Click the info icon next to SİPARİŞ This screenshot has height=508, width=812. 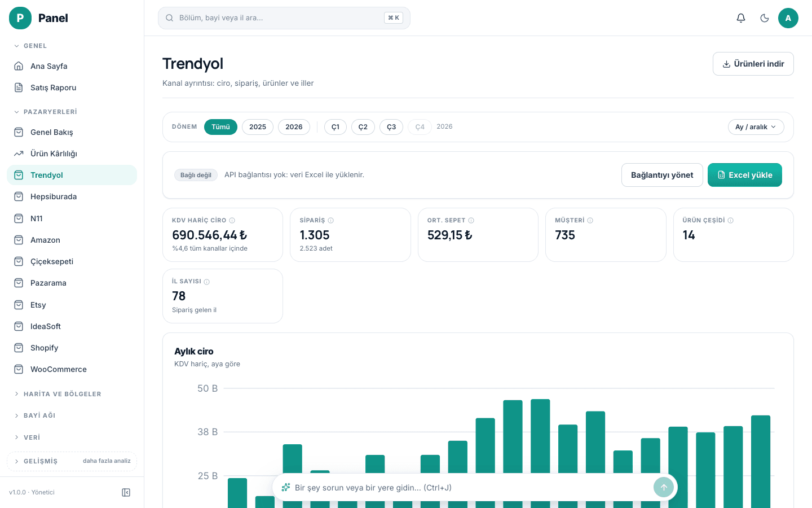pos(331,221)
